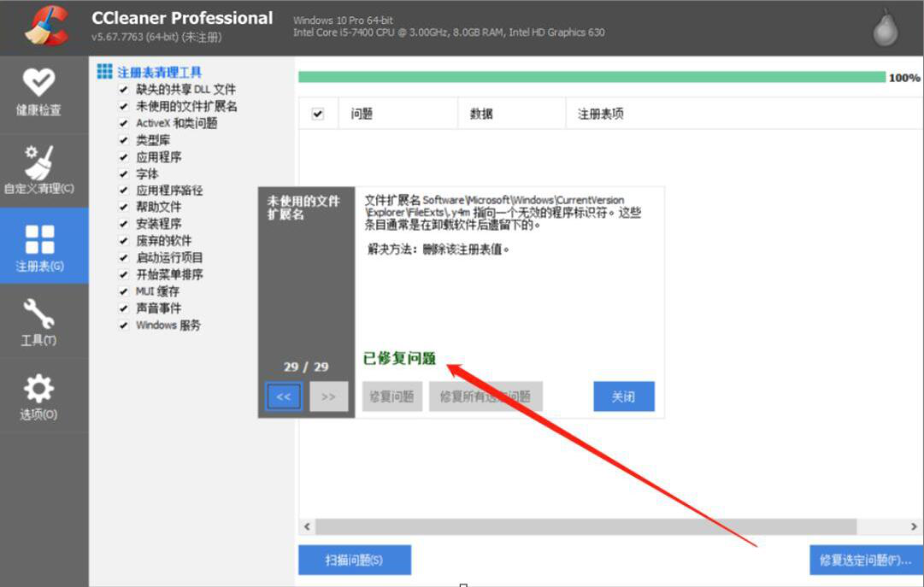Viewport: 924px width, 587px height.
Task: Click the 注册表项 column header
Action: (744, 114)
